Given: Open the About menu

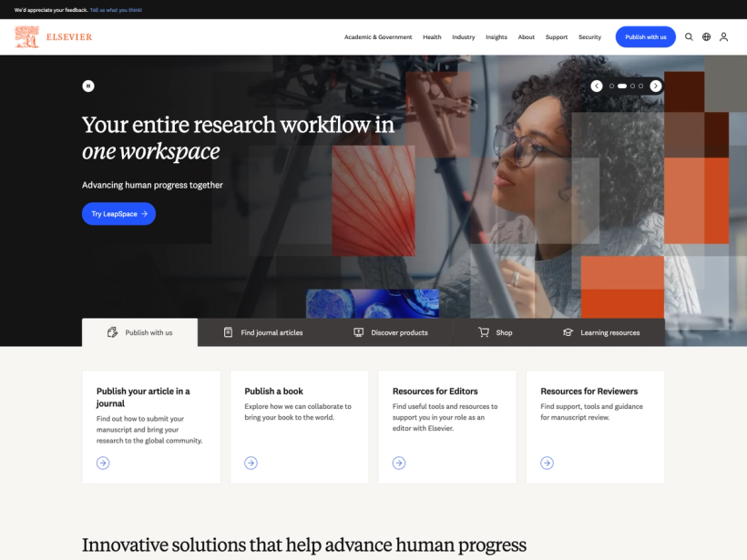Looking at the screenshot, I should pyautogui.click(x=527, y=36).
